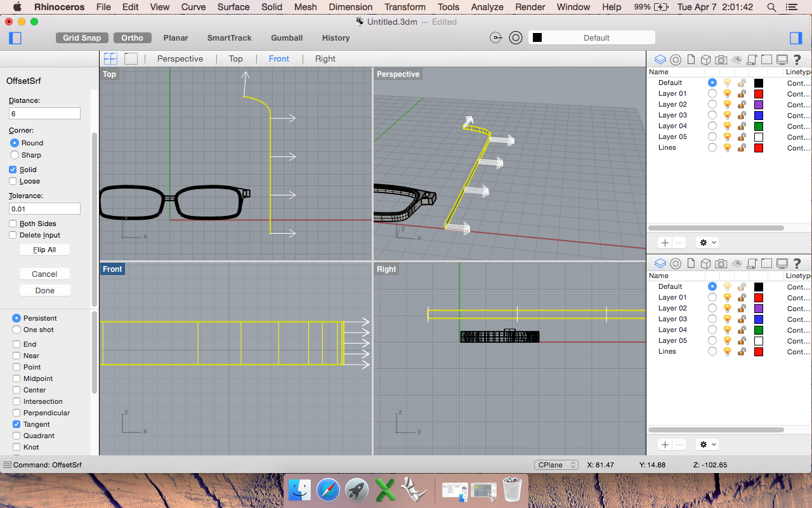
Task: Open the Transform menu
Action: [x=405, y=7]
